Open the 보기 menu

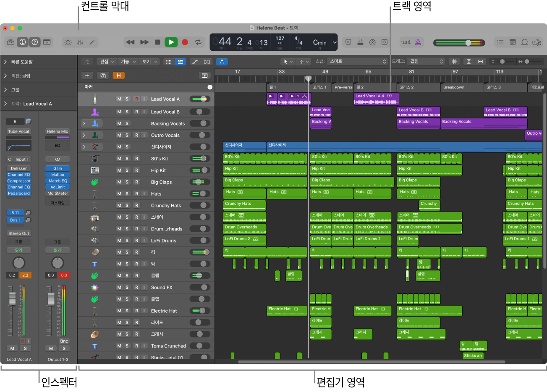coord(149,62)
